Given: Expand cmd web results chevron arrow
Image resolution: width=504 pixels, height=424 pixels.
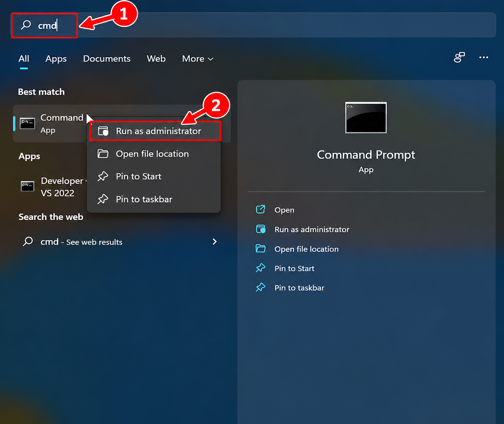Looking at the screenshot, I should pos(215,242).
